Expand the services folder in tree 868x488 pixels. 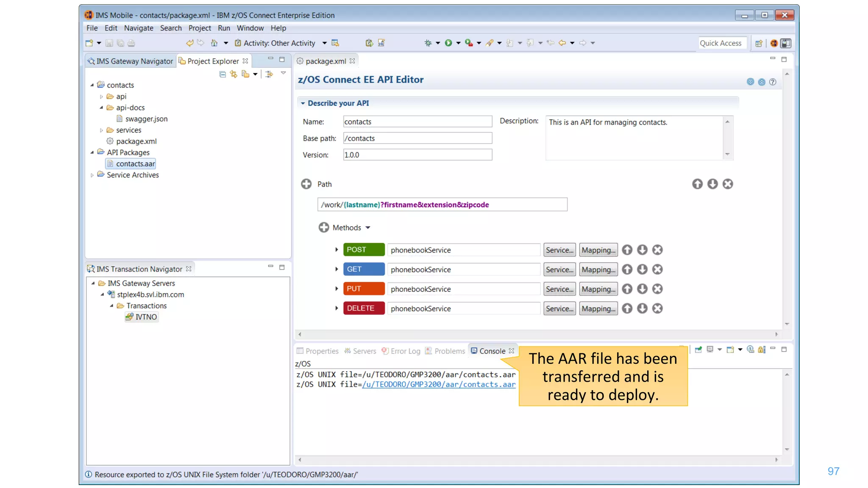pyautogui.click(x=101, y=130)
